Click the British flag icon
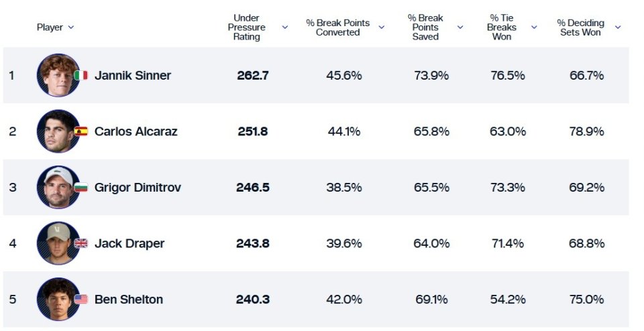644x331 pixels. click(x=81, y=243)
